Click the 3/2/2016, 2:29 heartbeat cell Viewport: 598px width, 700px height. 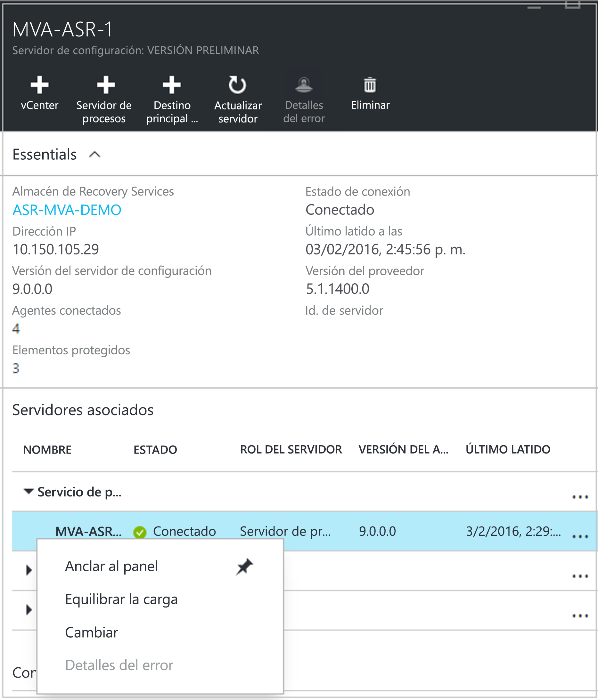(513, 531)
